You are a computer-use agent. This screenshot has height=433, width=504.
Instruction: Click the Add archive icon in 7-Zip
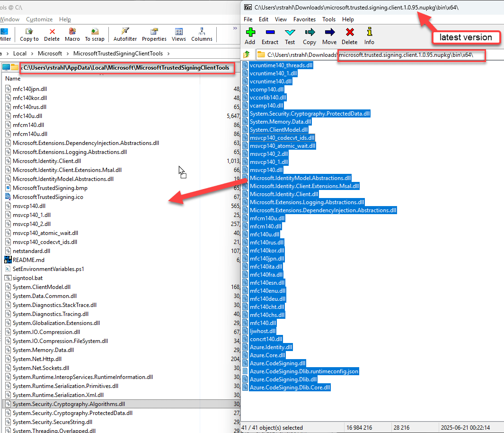point(250,34)
